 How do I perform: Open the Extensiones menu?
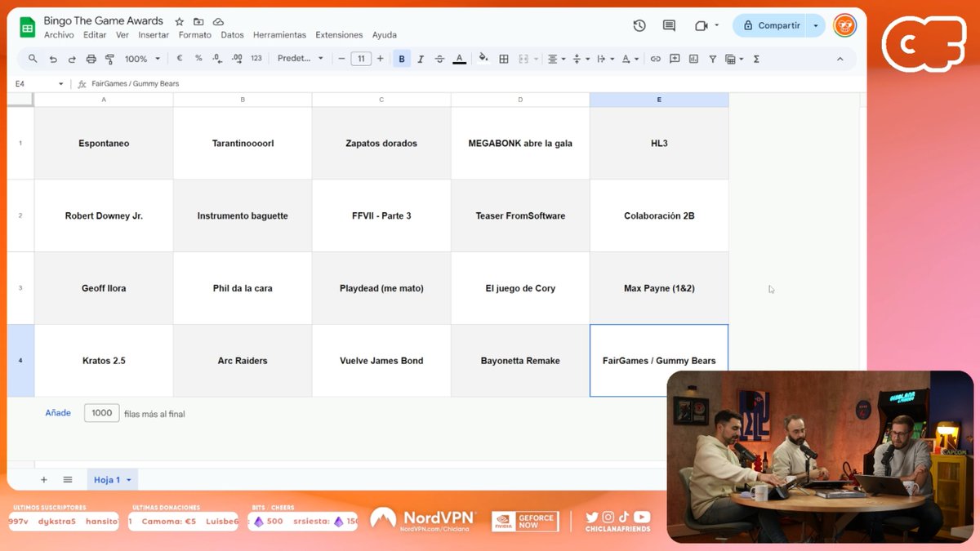[x=339, y=35]
